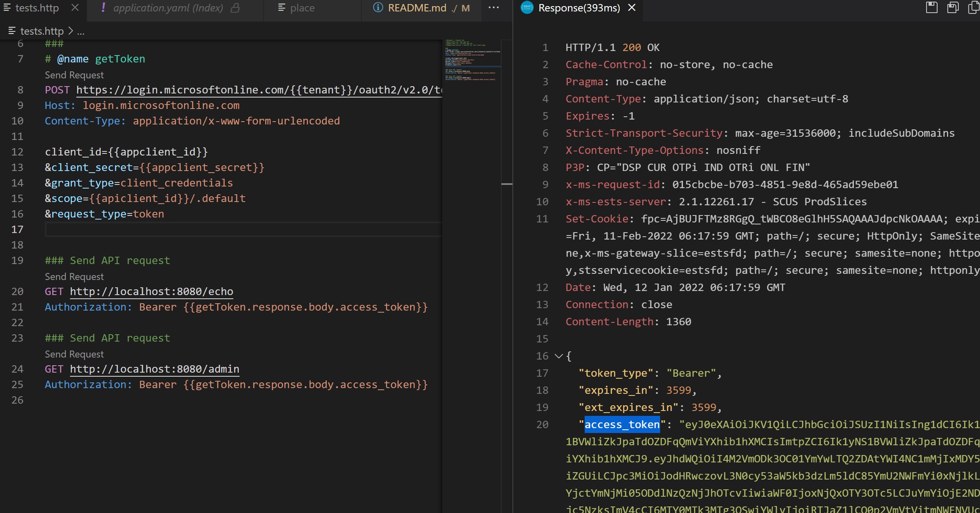This screenshot has width=980, height=513.
Task: Click the Date header in the response
Action: (675, 287)
